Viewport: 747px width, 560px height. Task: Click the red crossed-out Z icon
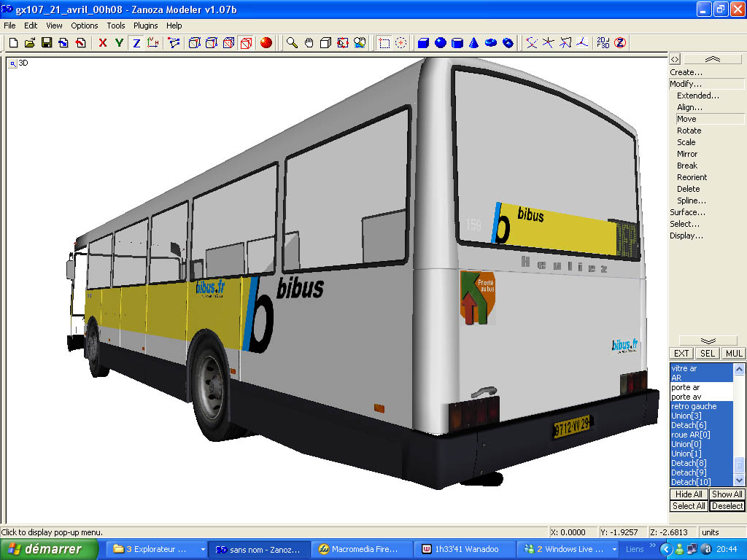(620, 43)
